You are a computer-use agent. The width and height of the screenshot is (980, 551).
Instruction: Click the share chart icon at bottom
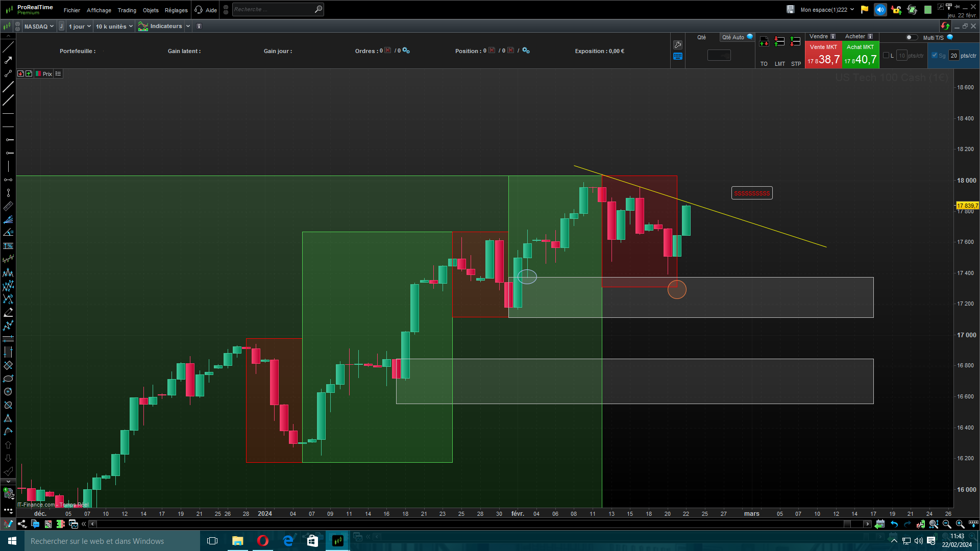pyautogui.click(x=22, y=524)
